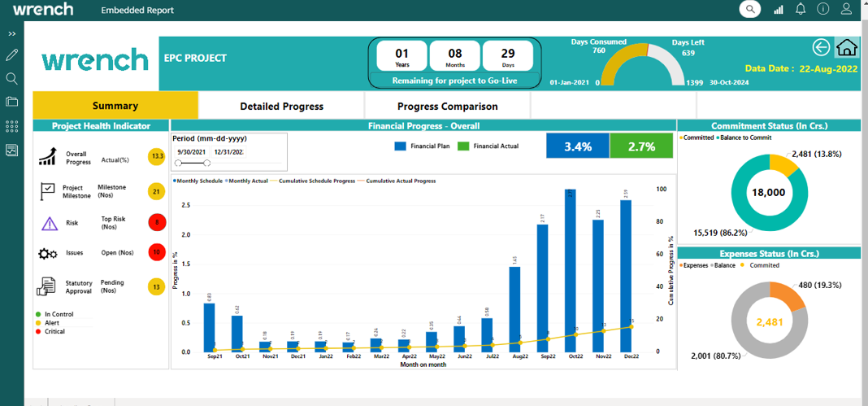Open the dotted grid apps icon
The height and width of the screenshot is (406, 868).
click(11, 126)
